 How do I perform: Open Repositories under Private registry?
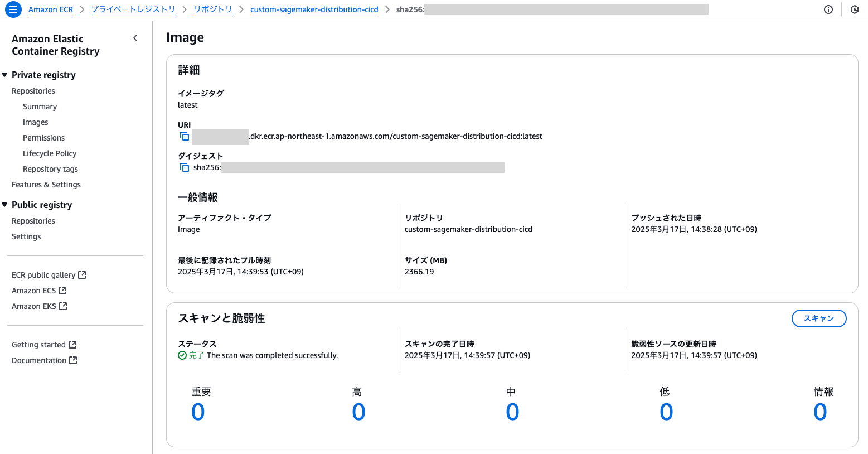click(x=33, y=91)
